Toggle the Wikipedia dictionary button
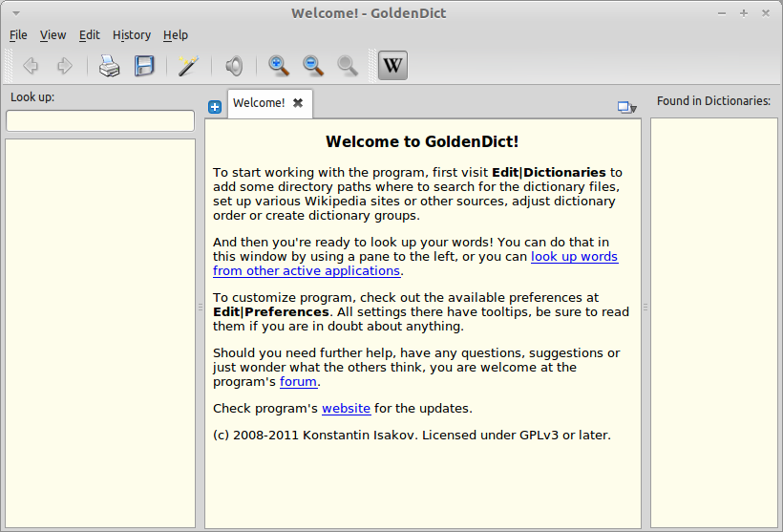 coord(392,66)
